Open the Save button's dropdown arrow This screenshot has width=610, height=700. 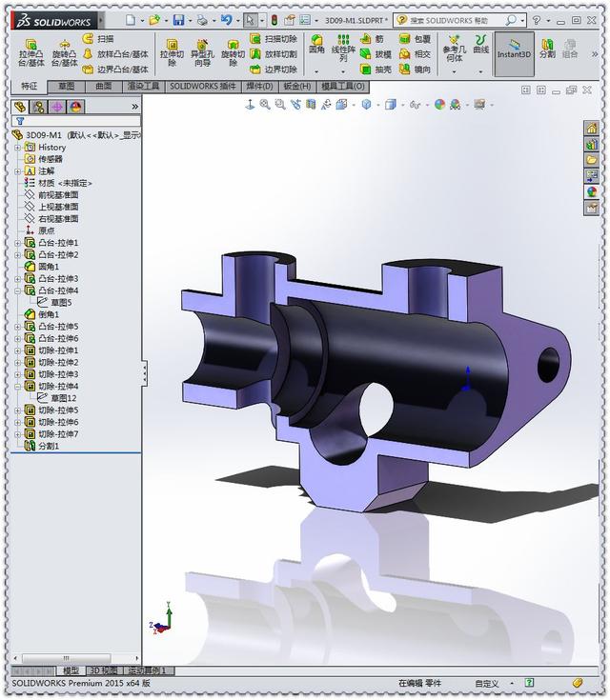[x=190, y=21]
